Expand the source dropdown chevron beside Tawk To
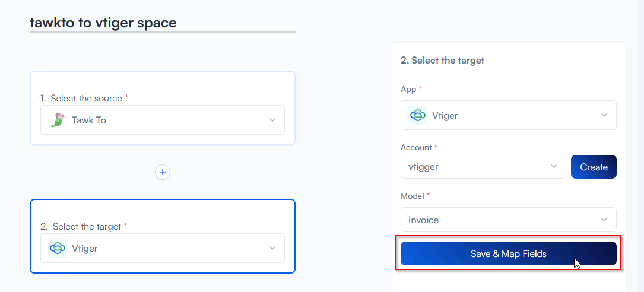Image resolution: width=644 pixels, height=292 pixels. 272,120
